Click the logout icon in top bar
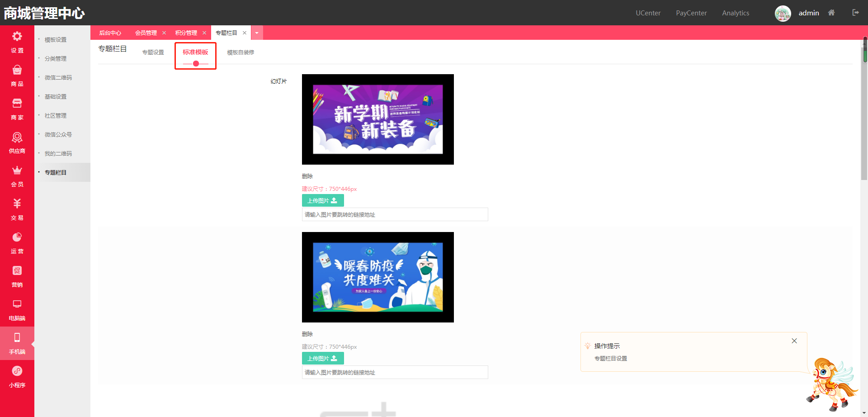This screenshot has width=868, height=417. (855, 13)
